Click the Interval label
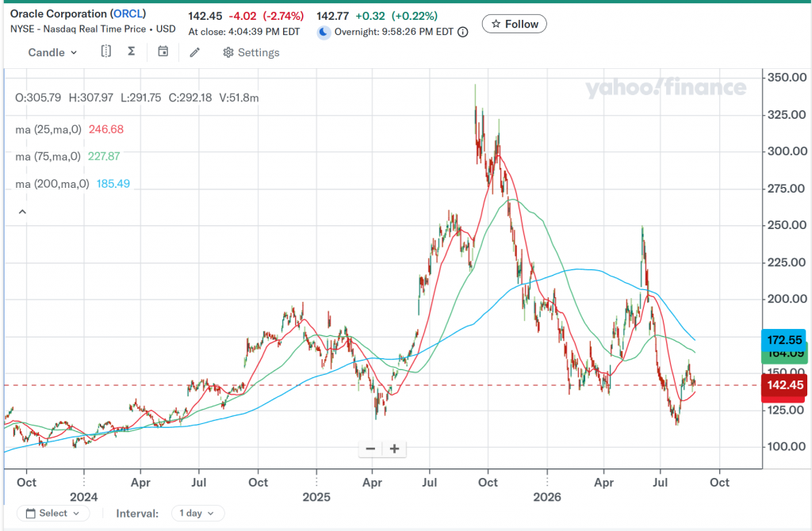 click(137, 514)
